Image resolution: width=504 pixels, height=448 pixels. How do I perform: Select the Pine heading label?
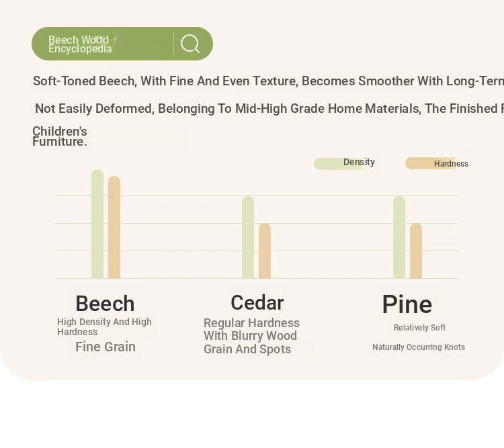point(407,304)
